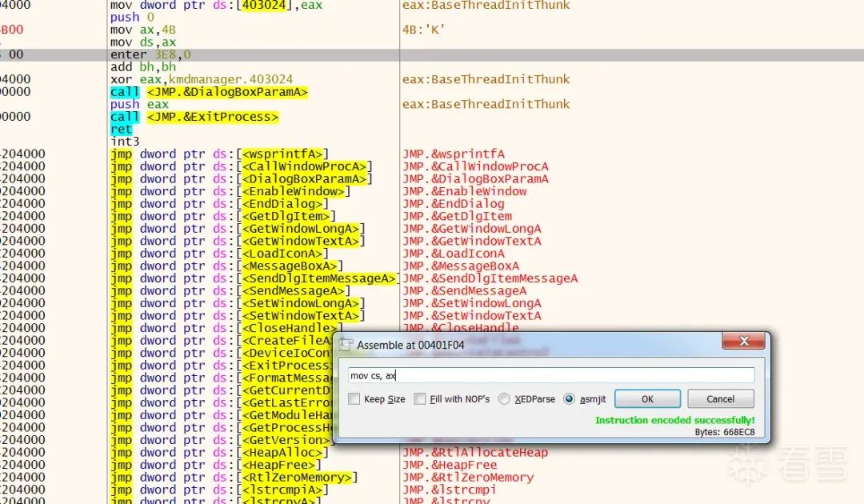Select the 'mov ax,4B' instruction
The width and height of the screenshot is (864, 504).
click(142, 30)
